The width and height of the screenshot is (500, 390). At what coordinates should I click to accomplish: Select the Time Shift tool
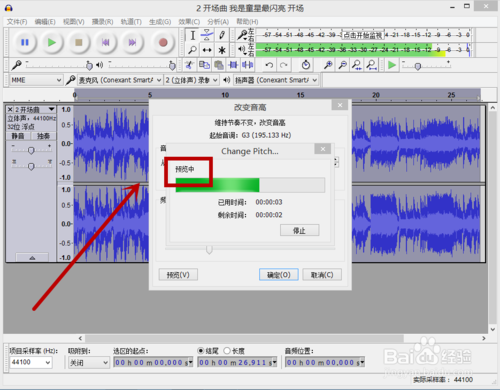pyautogui.click(x=207, y=50)
